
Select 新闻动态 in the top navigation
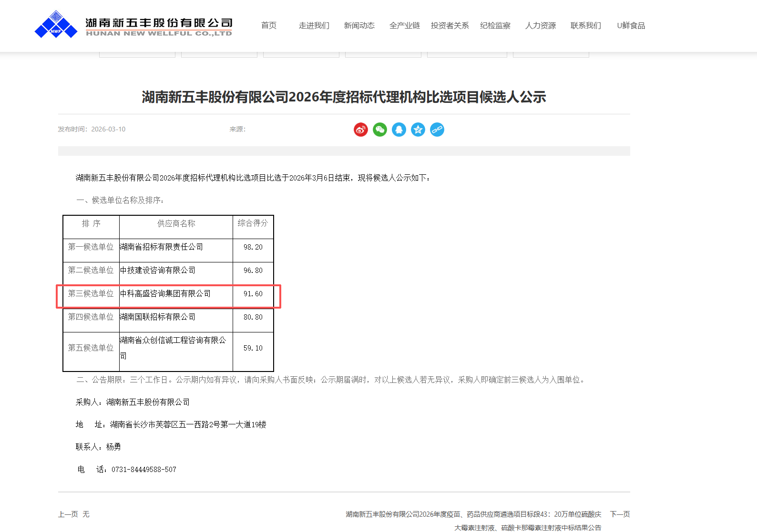point(359,26)
